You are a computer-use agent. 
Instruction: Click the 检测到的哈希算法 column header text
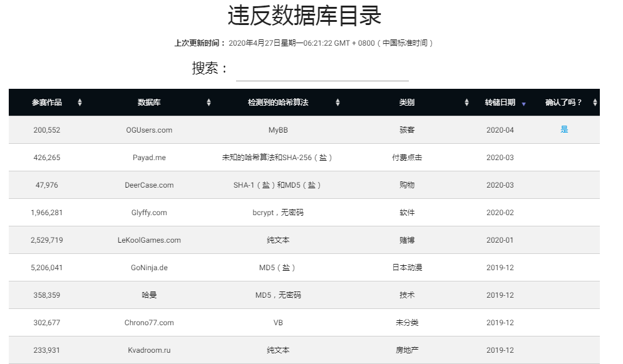point(278,103)
